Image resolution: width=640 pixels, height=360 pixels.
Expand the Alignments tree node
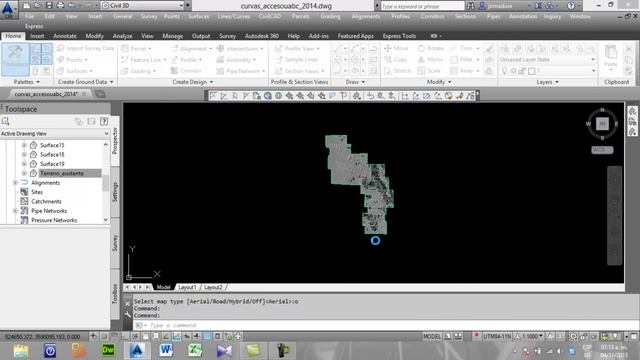[x=15, y=182]
